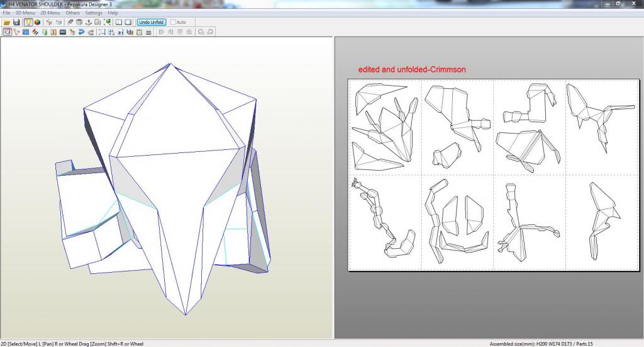644x347 pixels.
Task: Click the small box-with-arrow icon before Undo
Action: (x=72, y=32)
